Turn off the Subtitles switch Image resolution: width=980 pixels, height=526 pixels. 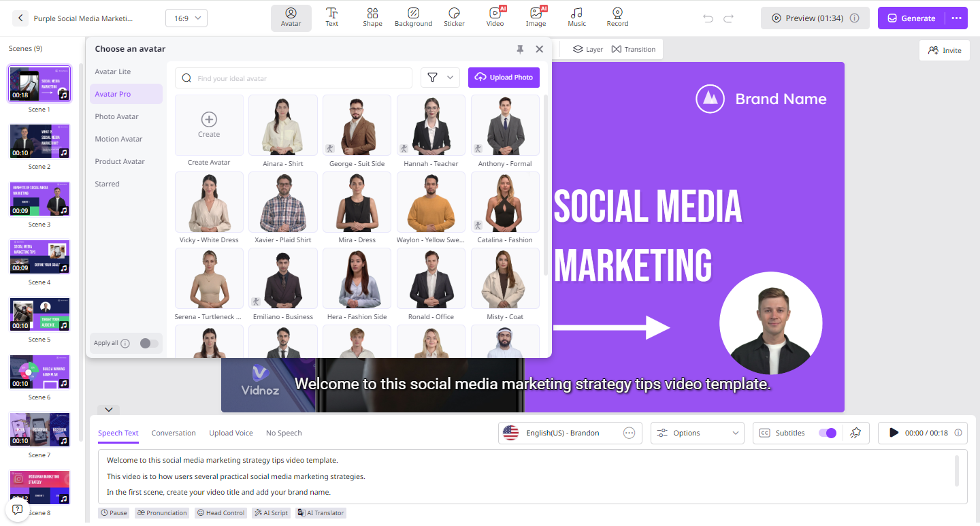coord(827,433)
